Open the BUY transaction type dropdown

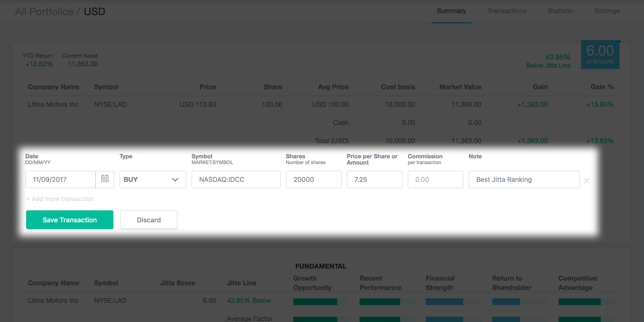(x=153, y=180)
